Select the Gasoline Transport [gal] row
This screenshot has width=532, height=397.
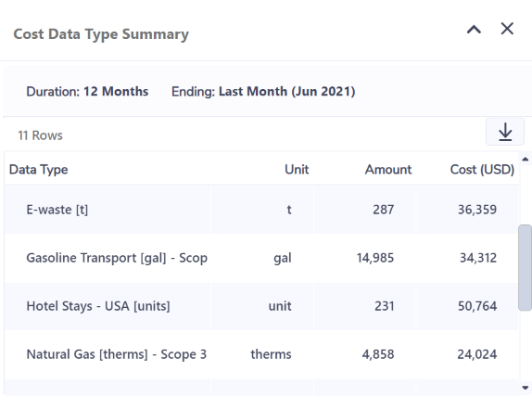(x=261, y=258)
